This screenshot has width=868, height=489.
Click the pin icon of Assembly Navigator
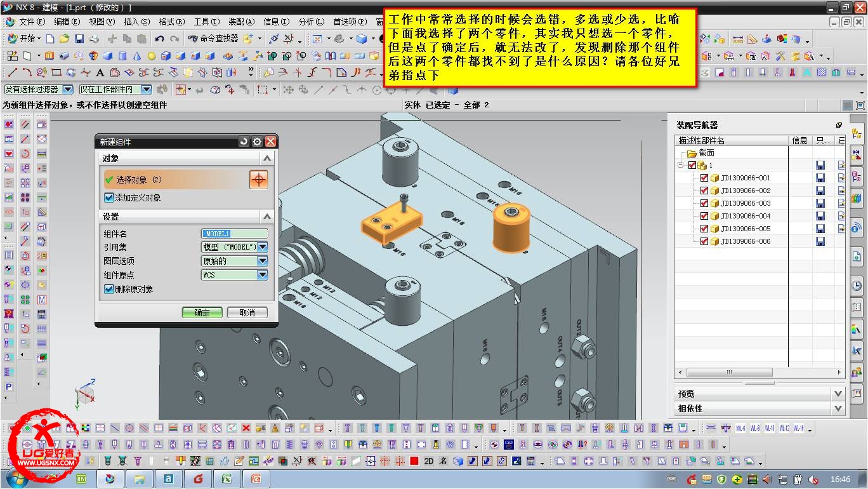839,125
